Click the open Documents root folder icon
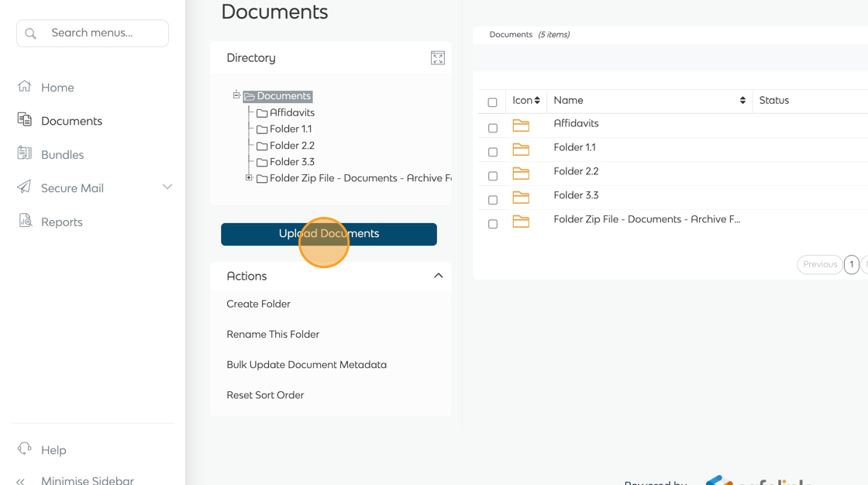The image size is (868, 485). click(250, 96)
